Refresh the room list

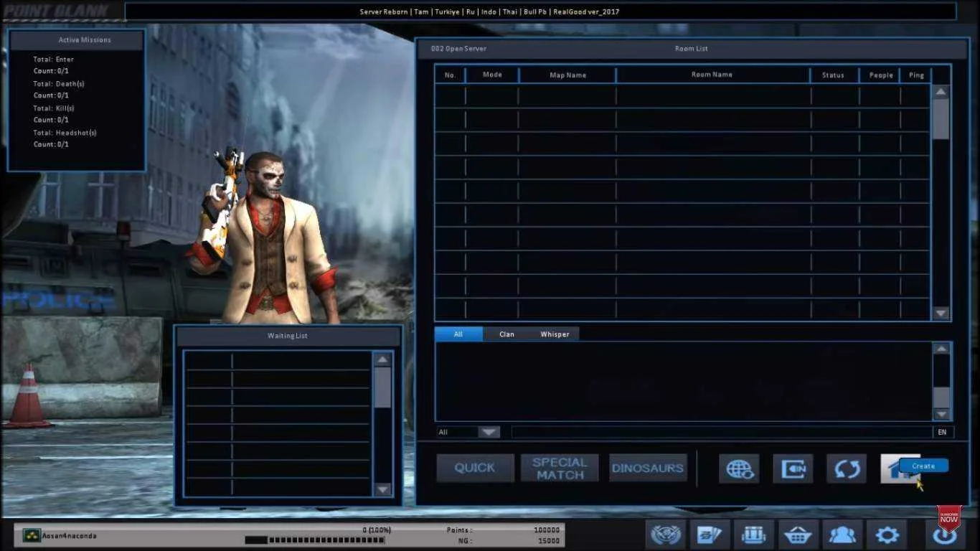pyautogui.click(x=847, y=468)
